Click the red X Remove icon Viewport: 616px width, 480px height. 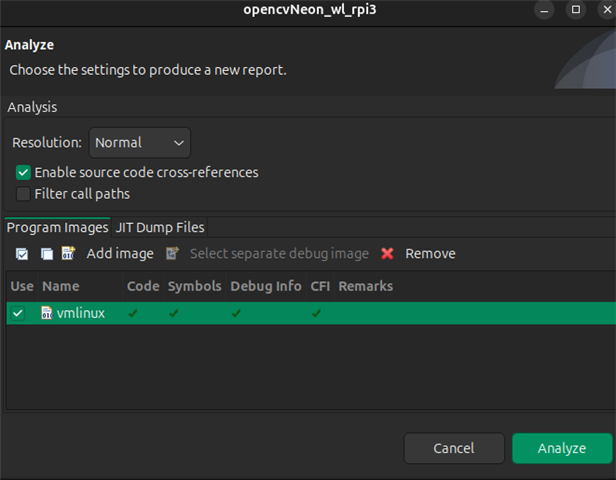click(387, 254)
